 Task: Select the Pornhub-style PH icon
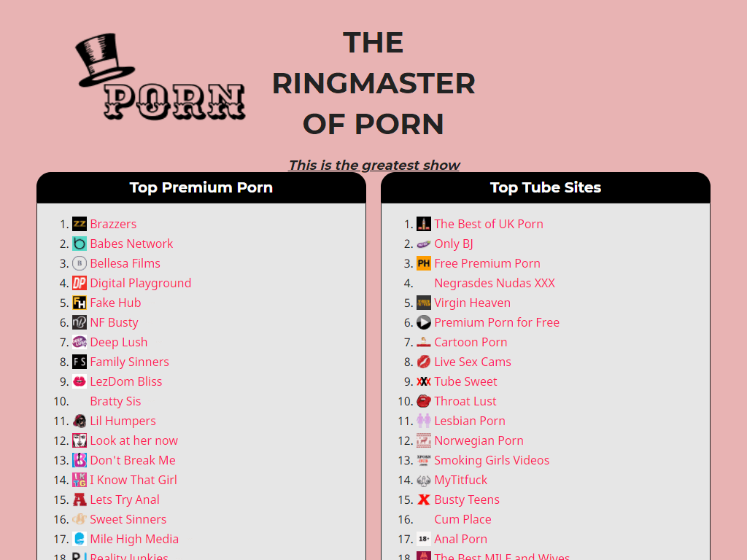point(424,263)
